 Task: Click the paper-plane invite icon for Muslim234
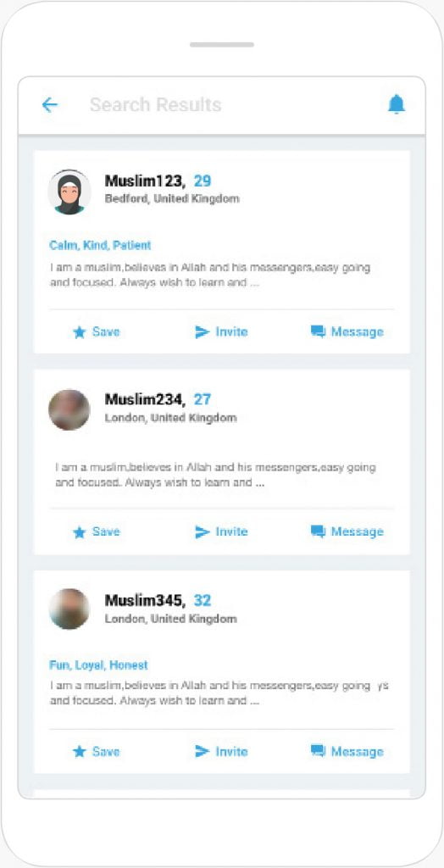203,532
